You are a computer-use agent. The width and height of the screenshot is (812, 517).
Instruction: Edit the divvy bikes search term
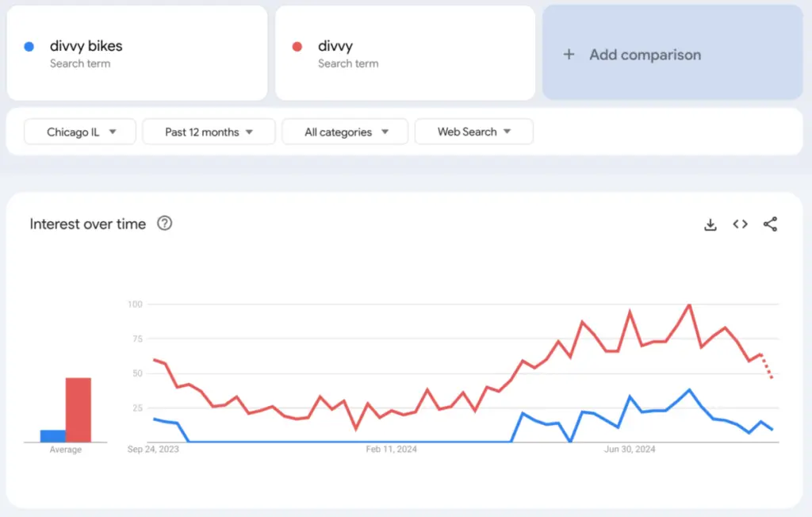point(86,46)
